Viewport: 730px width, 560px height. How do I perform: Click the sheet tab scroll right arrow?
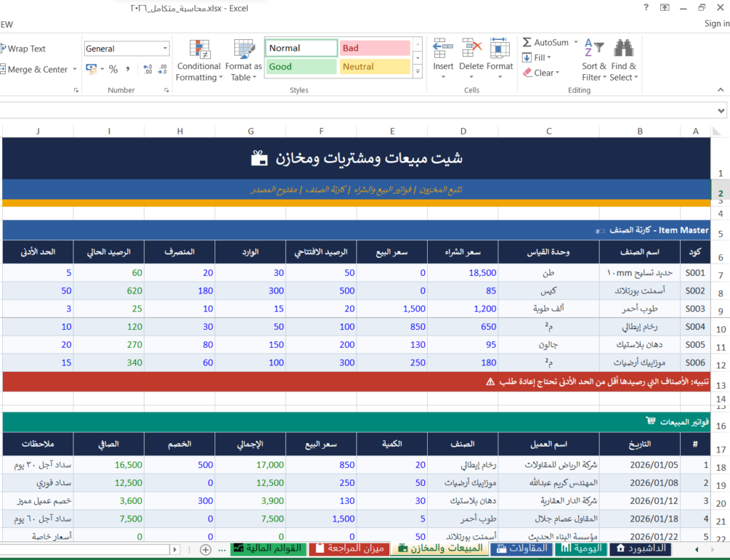pos(712,549)
